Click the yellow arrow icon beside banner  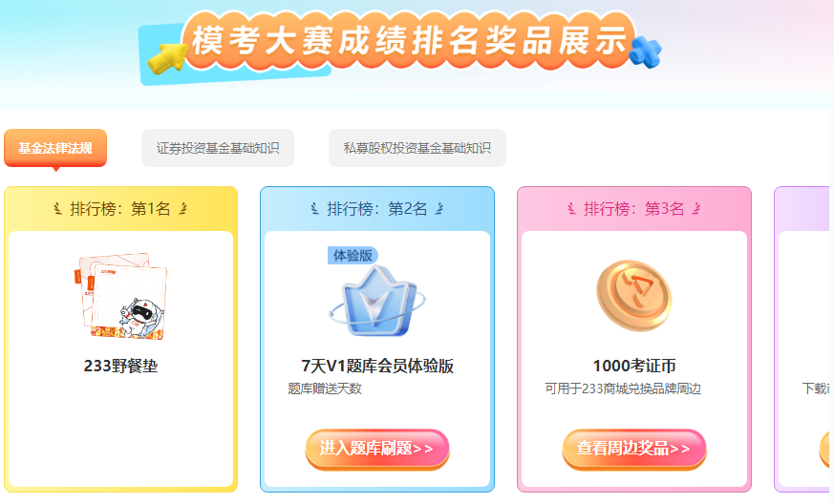coord(167,57)
